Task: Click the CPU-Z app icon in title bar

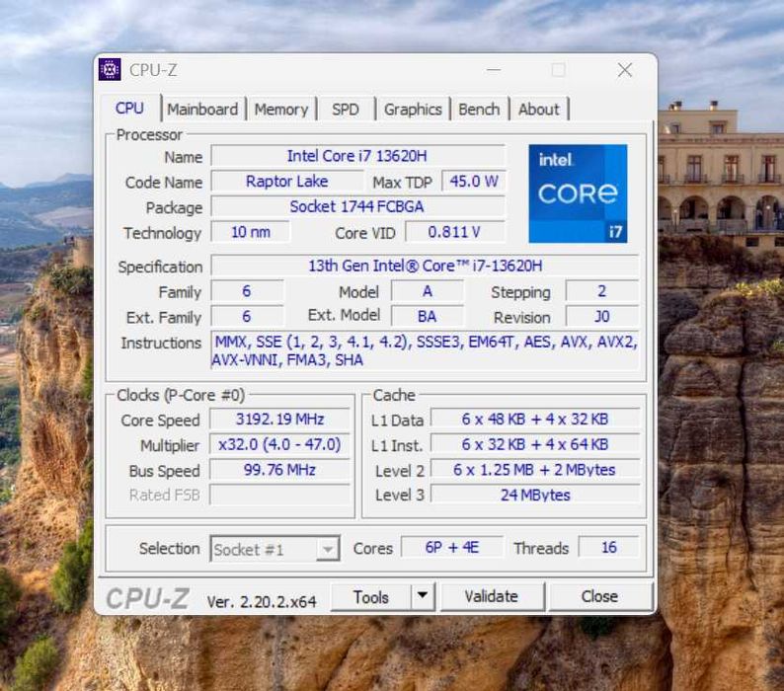Action: pos(110,69)
